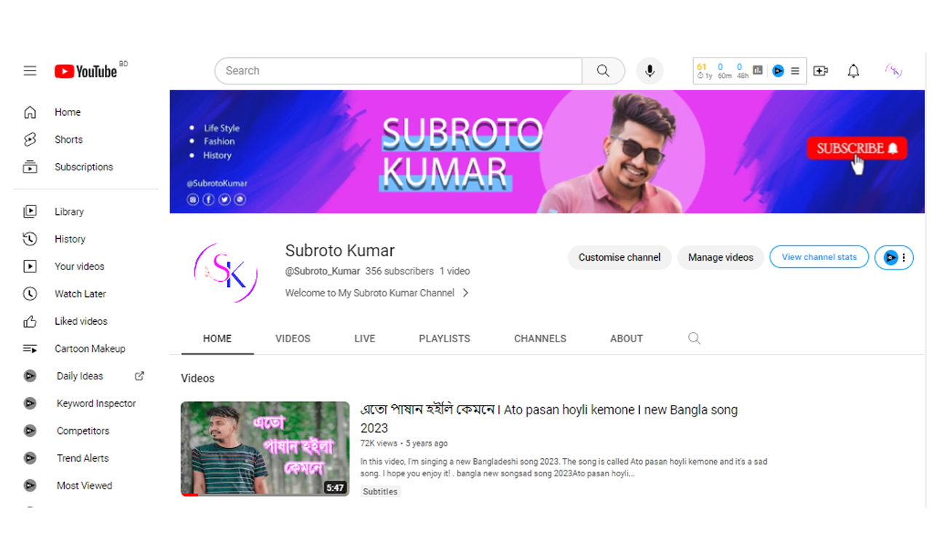Switch to the Videos tab

click(x=293, y=339)
